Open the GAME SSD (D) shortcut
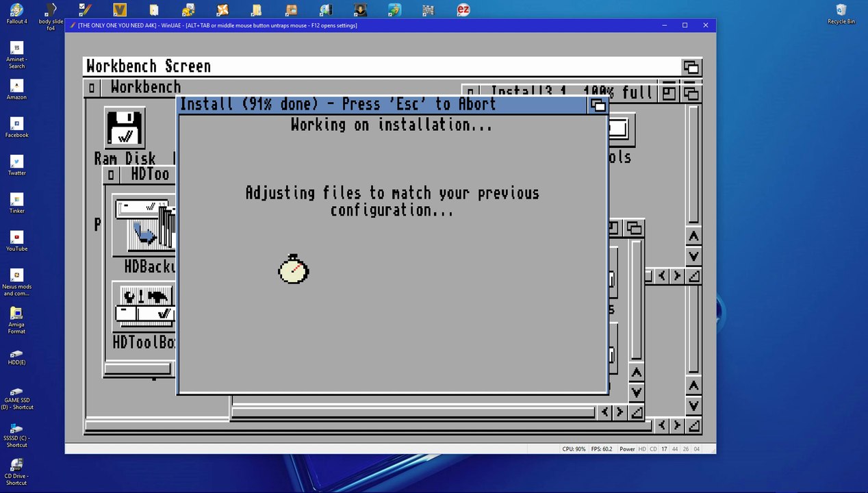 coord(16,399)
